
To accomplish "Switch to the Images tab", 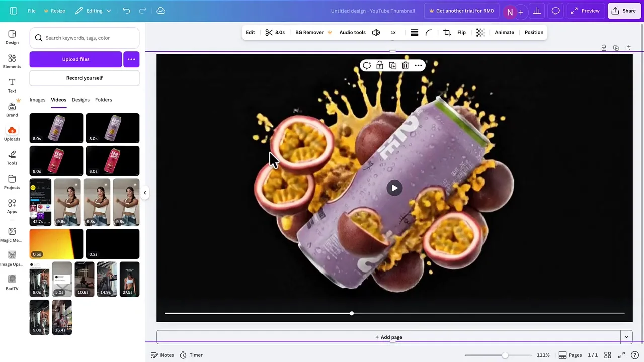I will [x=37, y=100].
